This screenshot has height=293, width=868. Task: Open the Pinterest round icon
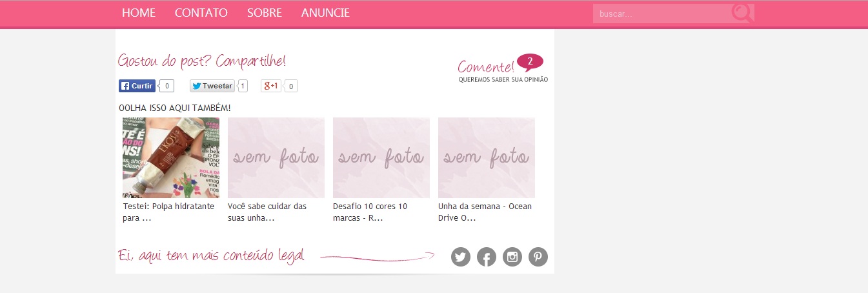click(x=538, y=257)
